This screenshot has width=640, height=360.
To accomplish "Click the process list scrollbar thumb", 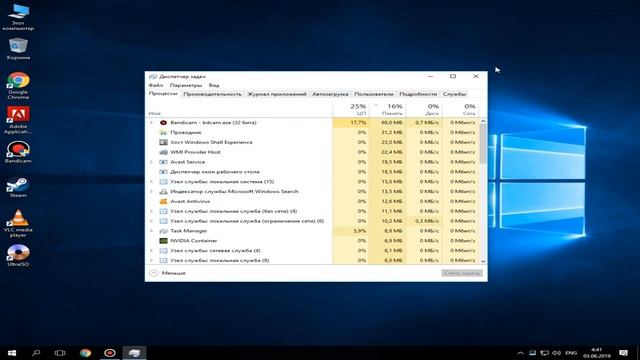I will [x=483, y=144].
